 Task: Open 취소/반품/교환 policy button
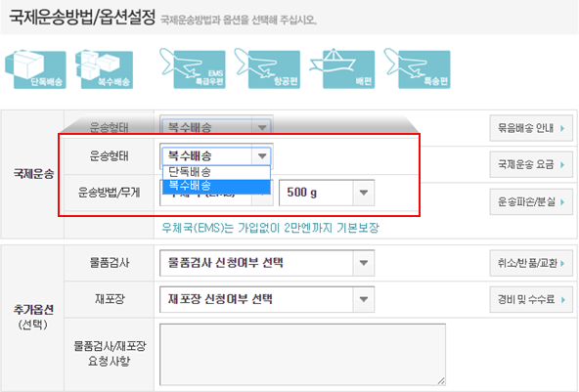tap(531, 263)
